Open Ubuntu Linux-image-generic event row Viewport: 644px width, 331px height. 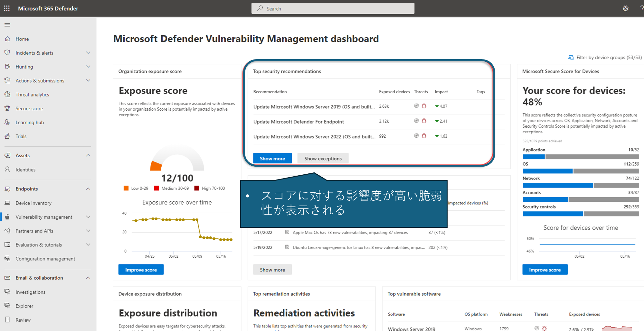click(x=379, y=247)
